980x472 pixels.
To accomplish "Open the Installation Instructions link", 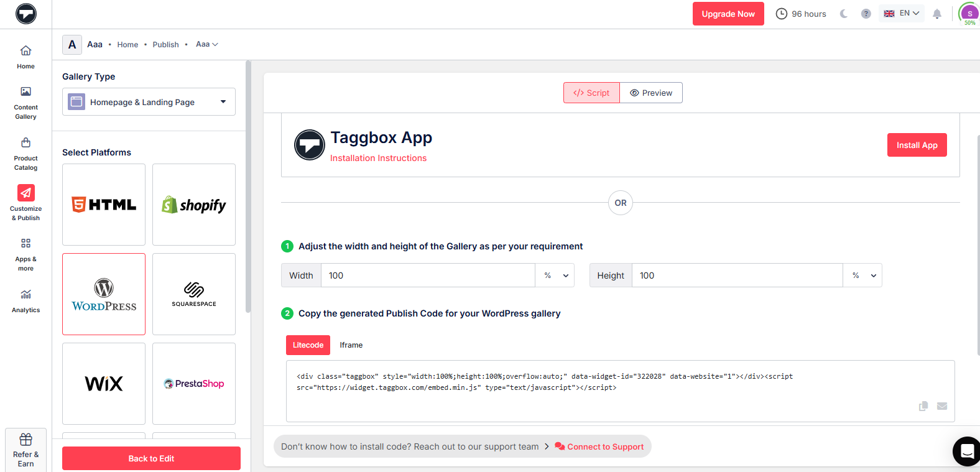I will click(x=378, y=158).
